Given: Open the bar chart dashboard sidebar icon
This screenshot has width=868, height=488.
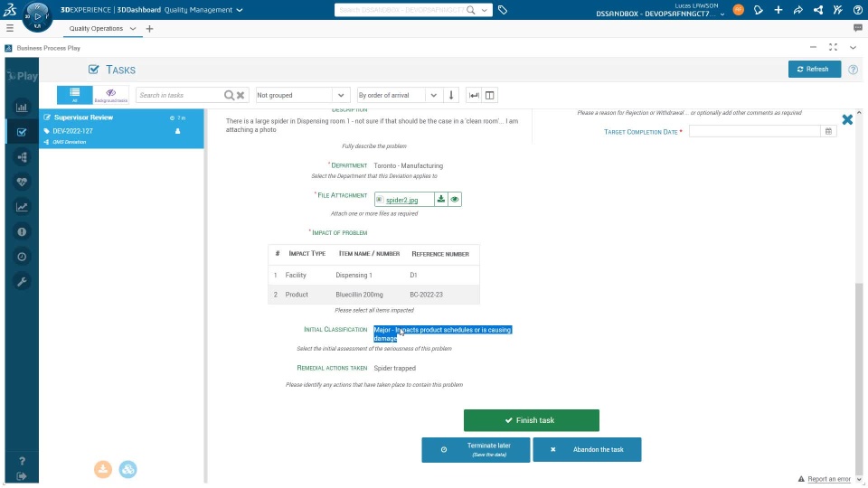Looking at the screenshot, I should pos(22,108).
